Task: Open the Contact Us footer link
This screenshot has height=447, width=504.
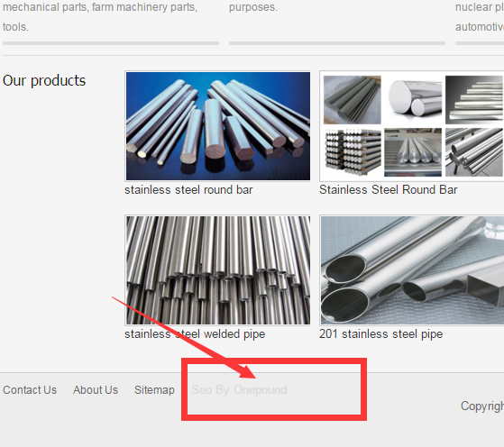Action: click(30, 390)
